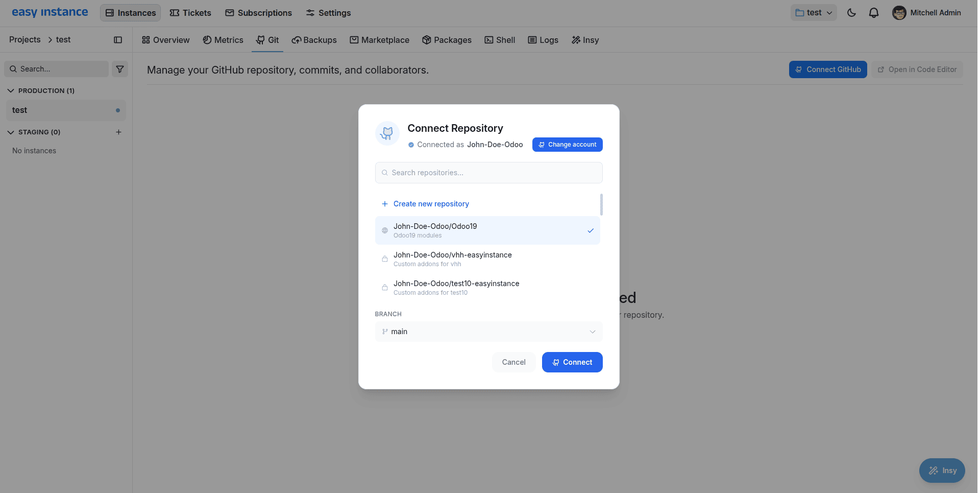
Task: Toggle dark mode moon icon
Action: coord(851,13)
